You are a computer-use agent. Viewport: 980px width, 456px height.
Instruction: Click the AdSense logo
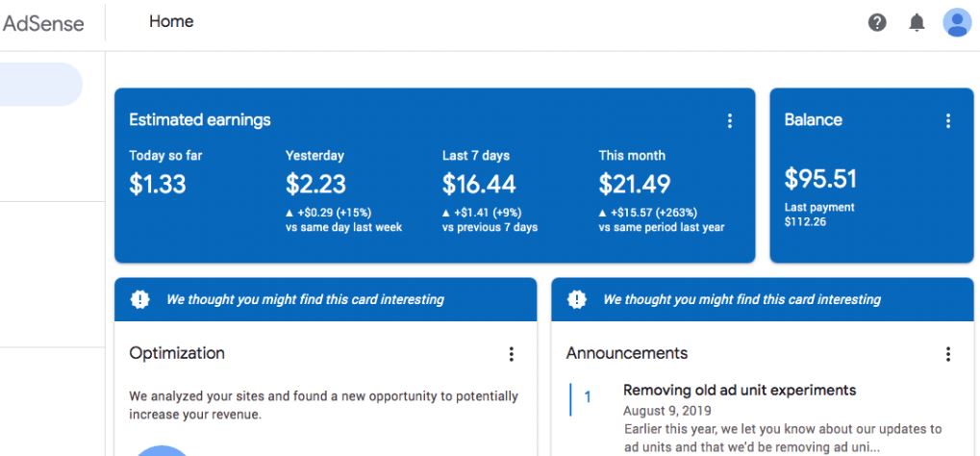(x=43, y=23)
